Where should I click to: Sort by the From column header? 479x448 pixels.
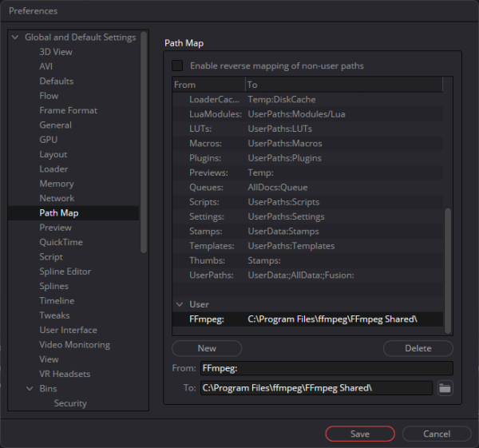208,85
